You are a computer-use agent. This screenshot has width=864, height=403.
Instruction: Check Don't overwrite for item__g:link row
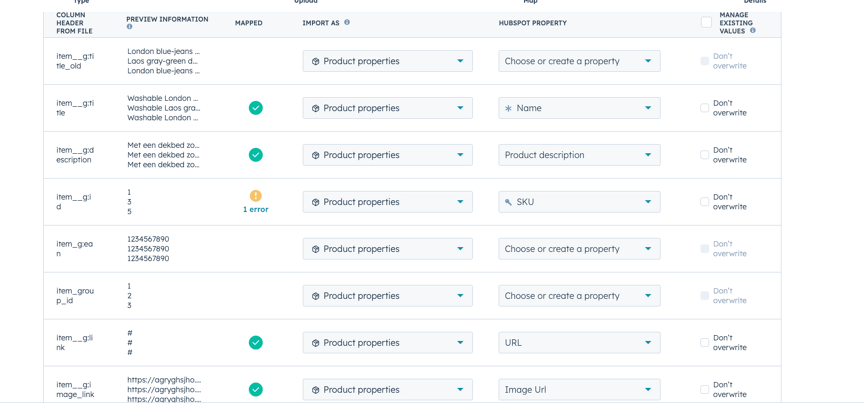705,342
